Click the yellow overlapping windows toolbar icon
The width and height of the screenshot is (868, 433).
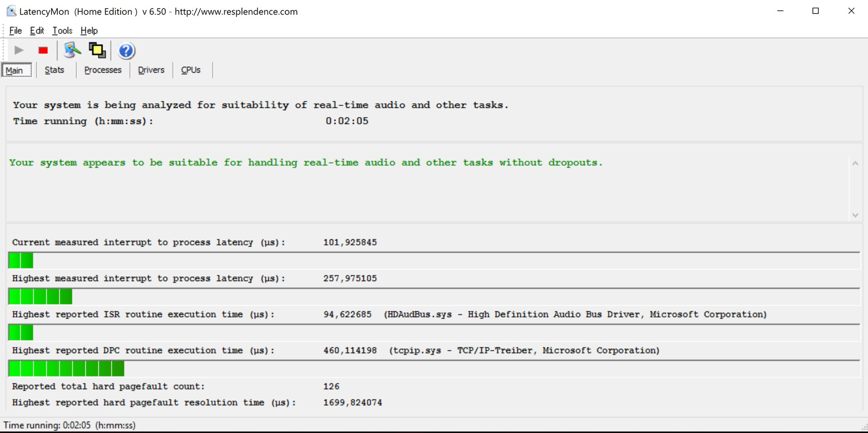click(x=97, y=50)
